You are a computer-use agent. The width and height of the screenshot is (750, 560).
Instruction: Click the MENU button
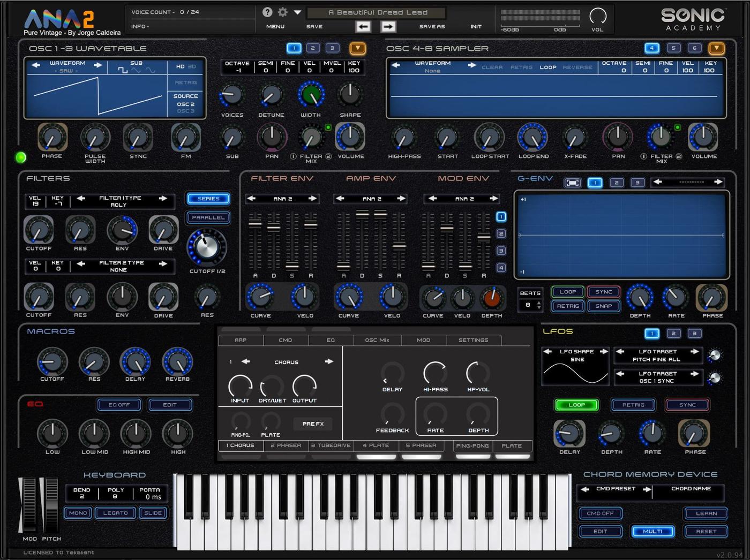click(x=275, y=26)
